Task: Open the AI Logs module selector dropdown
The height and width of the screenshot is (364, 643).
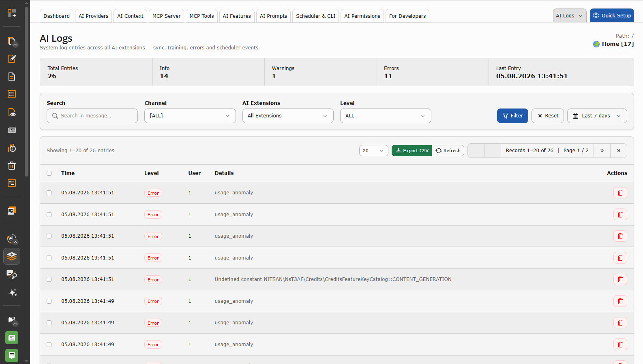Action: click(569, 16)
